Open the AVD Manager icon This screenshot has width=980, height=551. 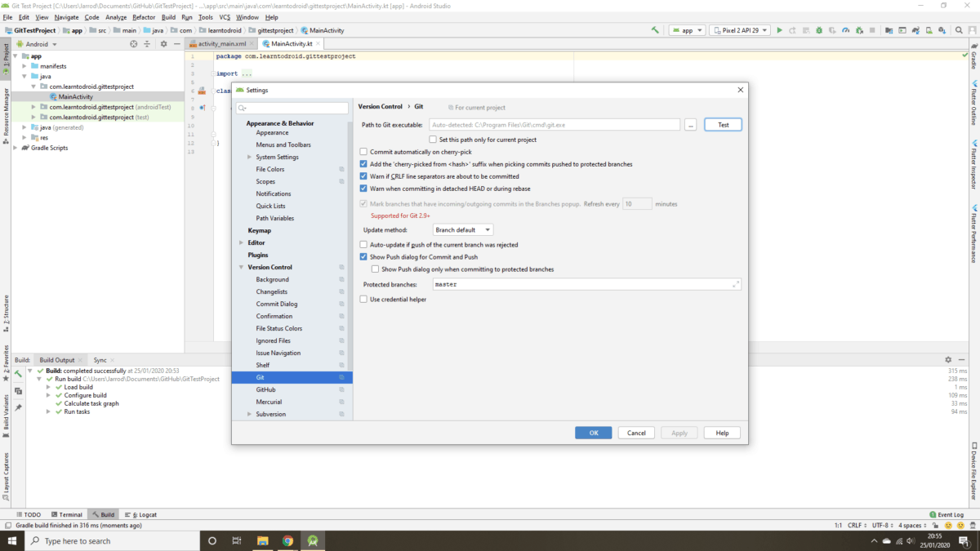tap(902, 29)
